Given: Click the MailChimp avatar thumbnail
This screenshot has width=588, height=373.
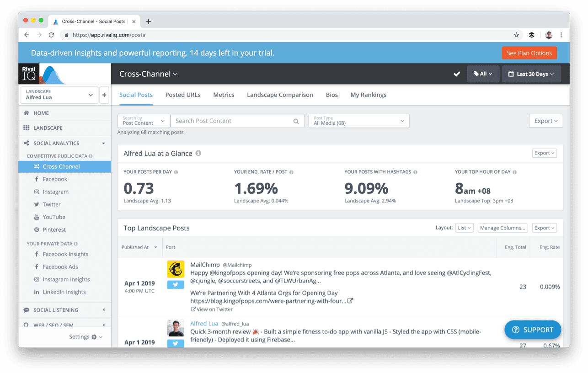Looking at the screenshot, I should [x=176, y=269].
